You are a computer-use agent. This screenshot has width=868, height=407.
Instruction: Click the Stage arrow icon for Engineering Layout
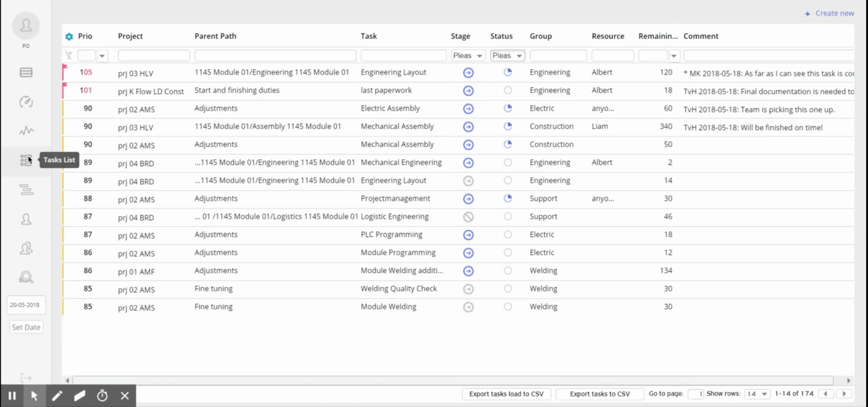click(468, 72)
